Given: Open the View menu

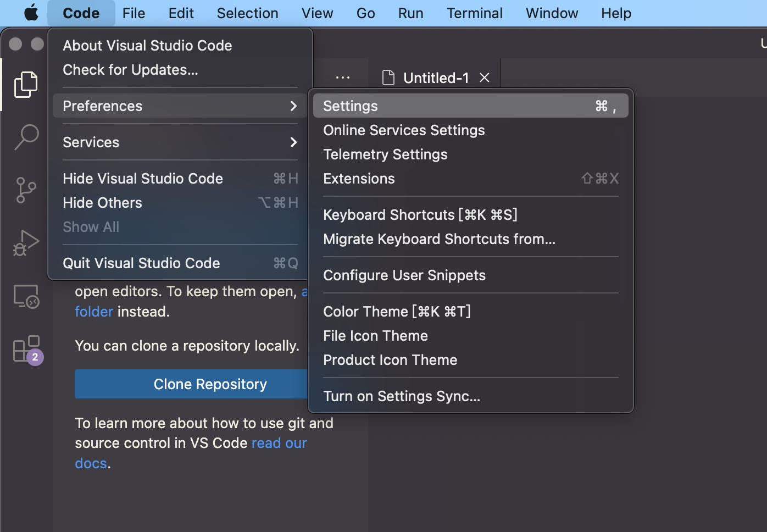Looking at the screenshot, I should pos(318,13).
